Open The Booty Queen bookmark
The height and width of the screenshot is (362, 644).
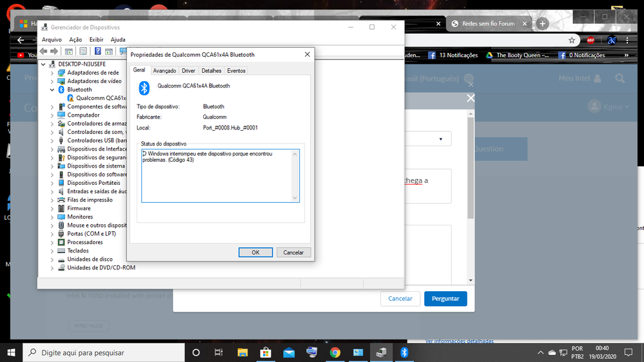pyautogui.click(x=518, y=55)
